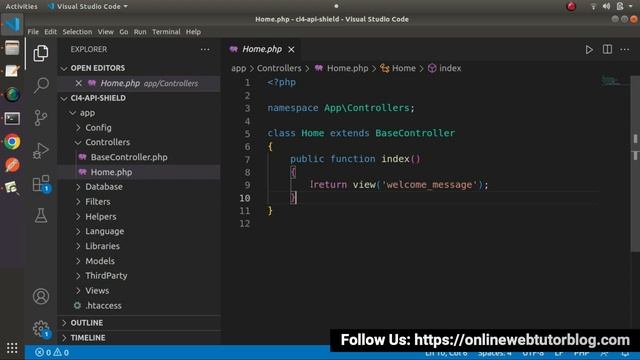Open the Help menu
The image size is (640, 360).
click(193, 32)
